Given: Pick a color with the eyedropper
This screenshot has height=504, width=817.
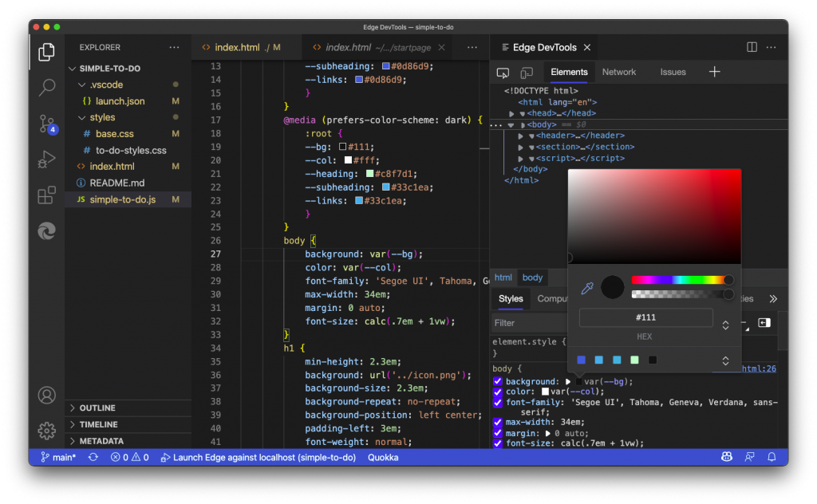Looking at the screenshot, I should click(587, 288).
